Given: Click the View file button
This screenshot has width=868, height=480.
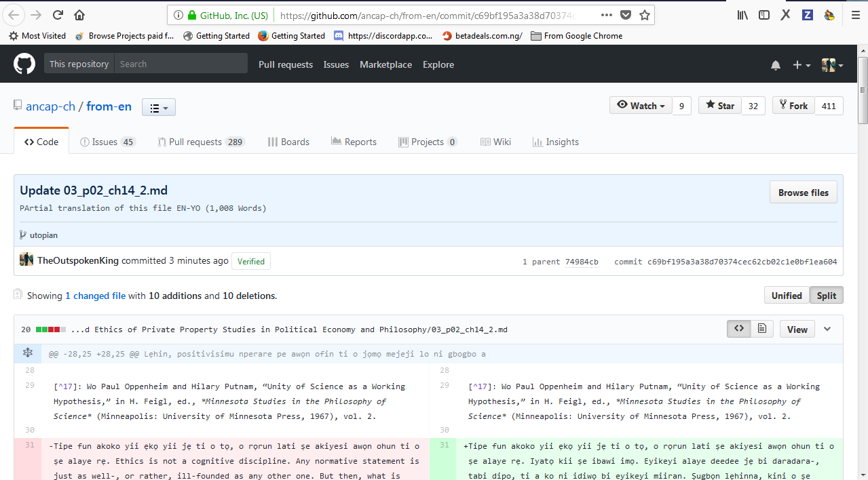Looking at the screenshot, I should click(797, 329).
